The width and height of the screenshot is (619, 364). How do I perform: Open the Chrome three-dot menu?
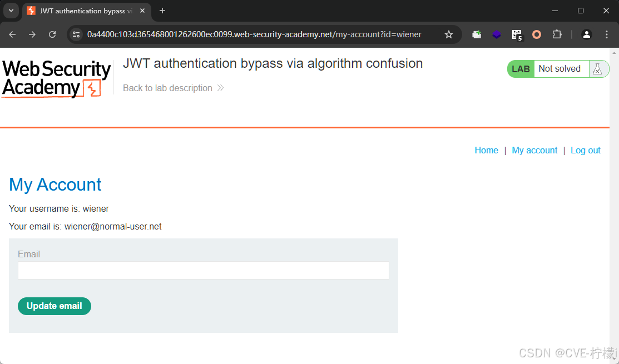click(x=607, y=34)
